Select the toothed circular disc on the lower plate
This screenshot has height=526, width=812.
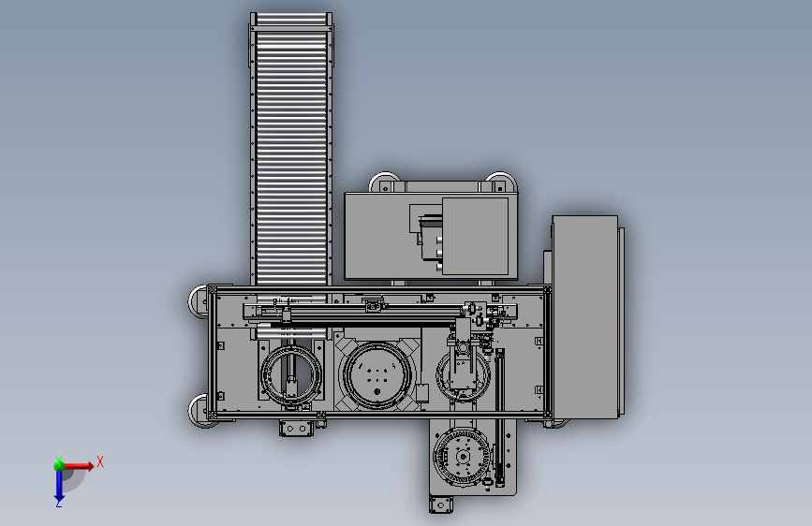tap(462, 457)
